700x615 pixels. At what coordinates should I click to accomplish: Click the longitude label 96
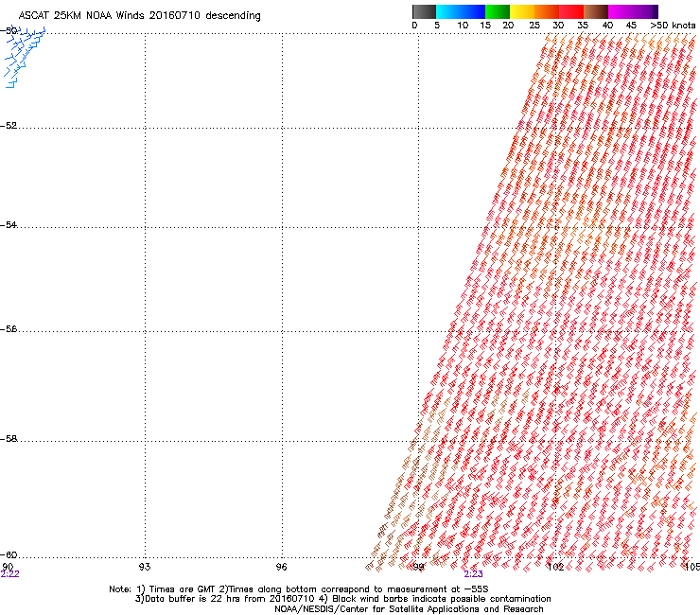tap(281, 567)
